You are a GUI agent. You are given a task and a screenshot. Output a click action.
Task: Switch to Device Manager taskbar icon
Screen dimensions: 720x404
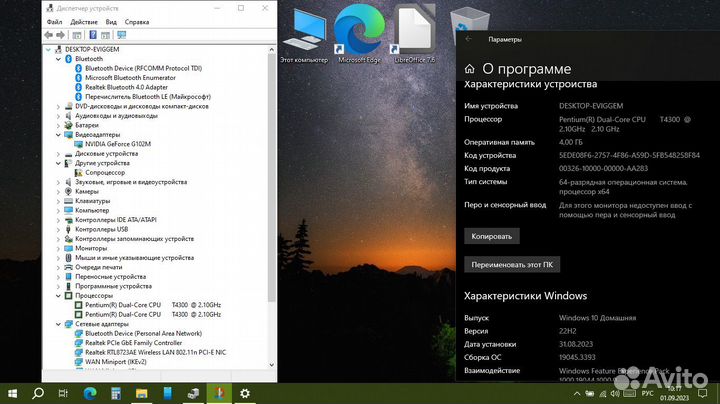click(x=193, y=393)
